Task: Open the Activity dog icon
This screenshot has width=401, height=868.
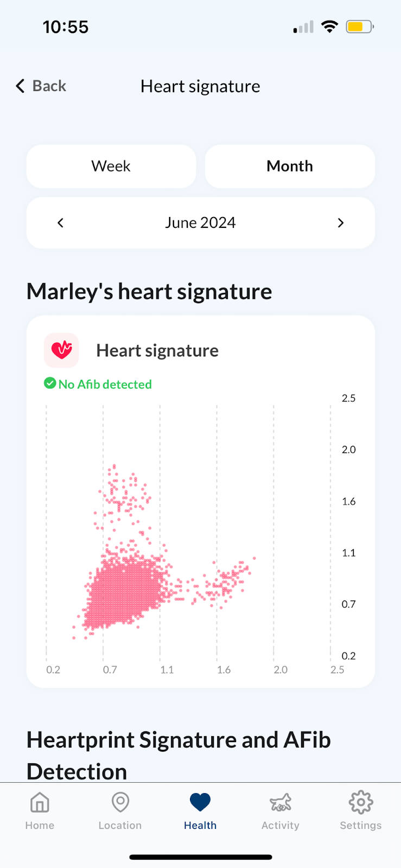Action: pyautogui.click(x=281, y=802)
